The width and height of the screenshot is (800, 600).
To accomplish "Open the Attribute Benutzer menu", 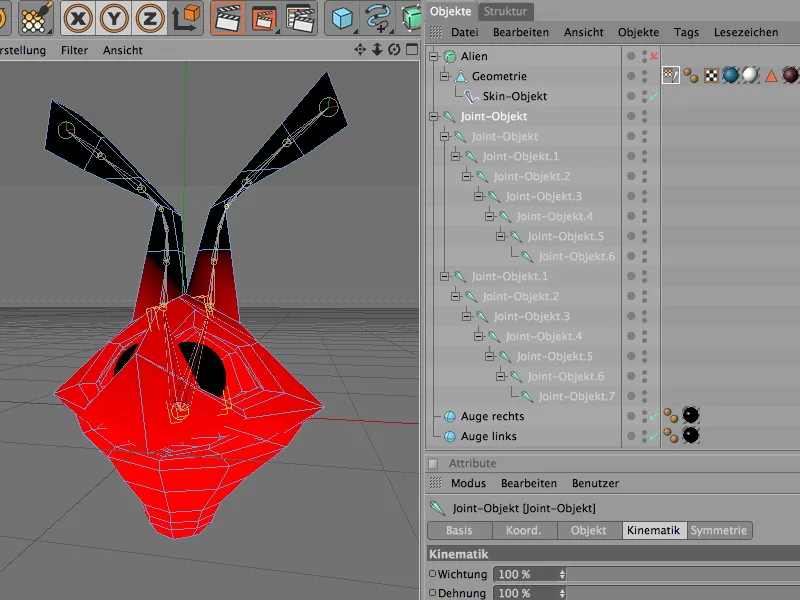I will pos(595,483).
